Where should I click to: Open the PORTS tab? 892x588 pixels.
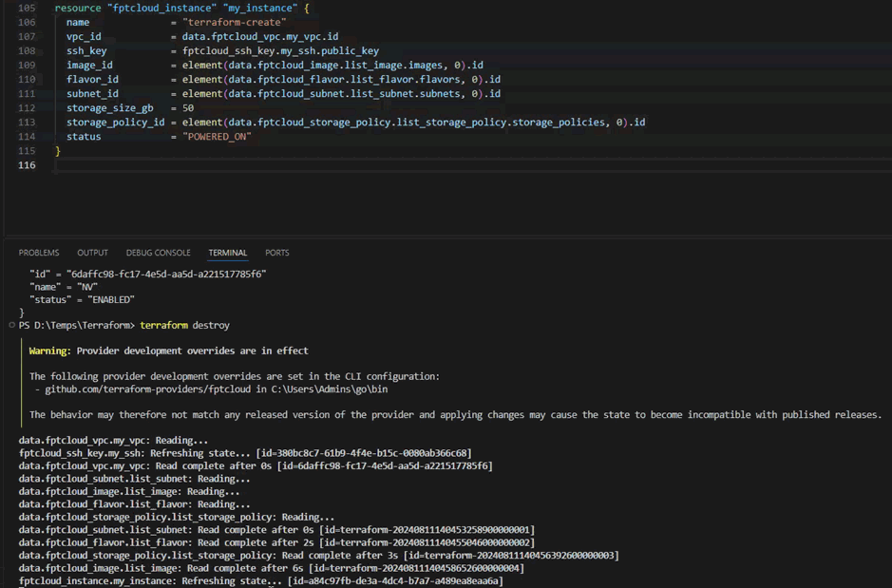pyautogui.click(x=277, y=253)
